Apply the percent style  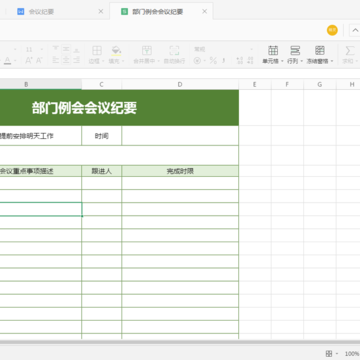click(213, 61)
